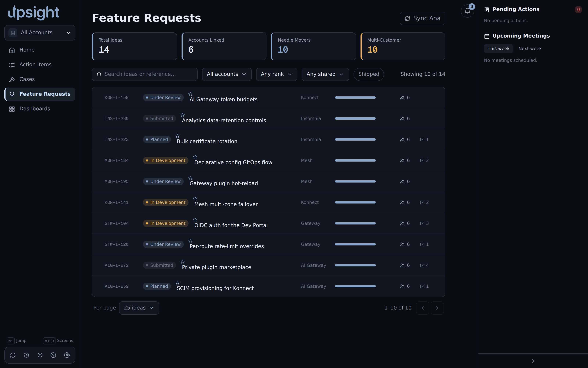Toggle the light/dark theme sun icon
Screen dimensions: 588x368
click(40, 355)
